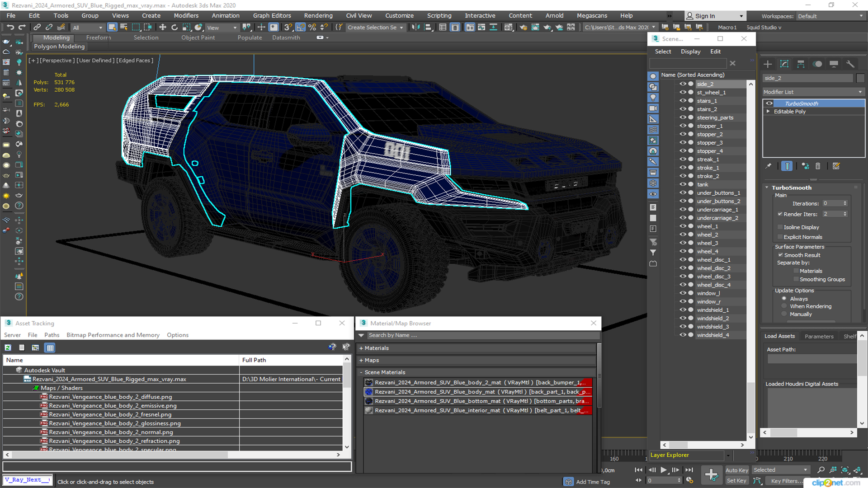
Task: Activate the Select and Move tool
Action: click(163, 27)
